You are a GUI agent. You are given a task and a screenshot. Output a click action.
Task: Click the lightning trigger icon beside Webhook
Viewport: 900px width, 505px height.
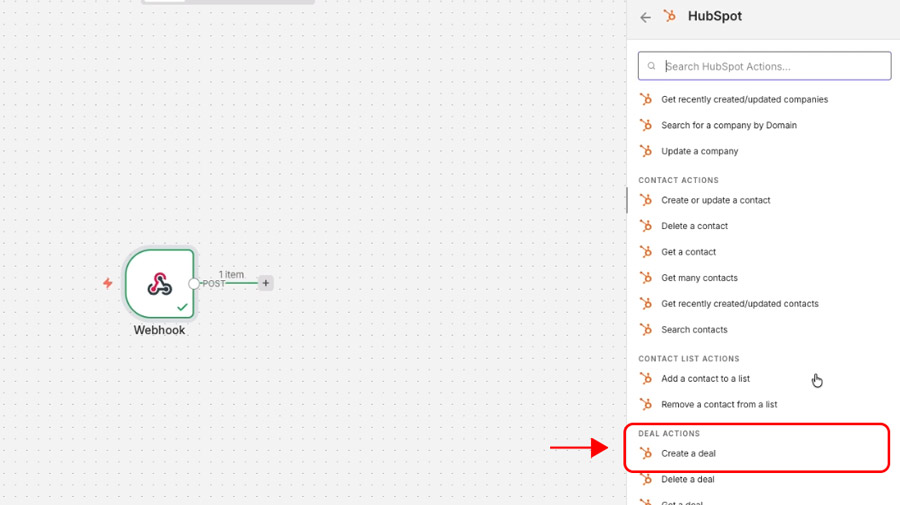[x=108, y=284]
